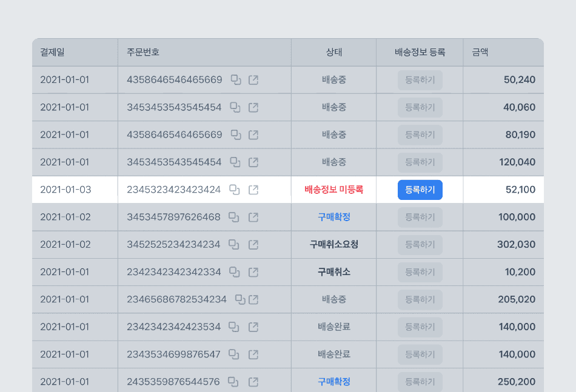Click the amount 10,200
Viewport: 576px width, 392px height.
(520, 272)
